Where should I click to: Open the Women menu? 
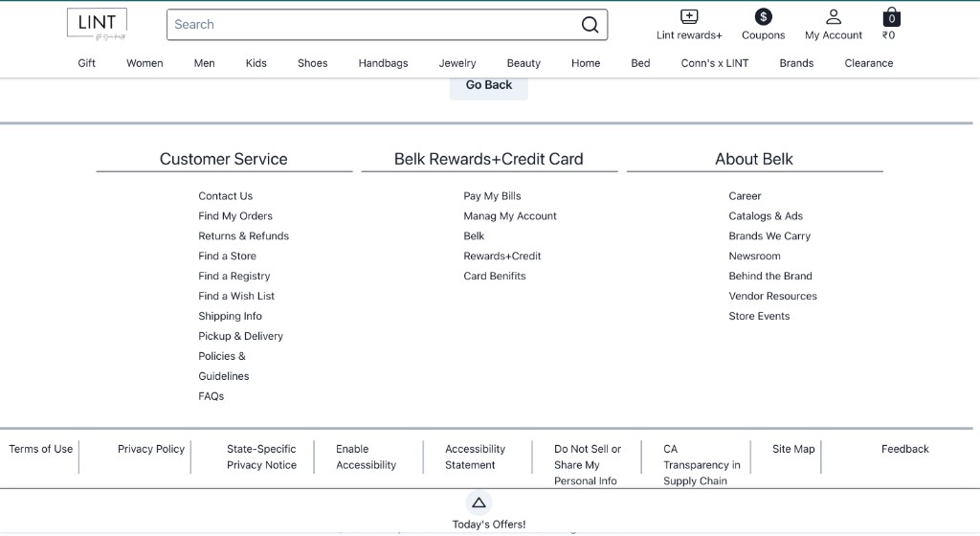click(145, 63)
